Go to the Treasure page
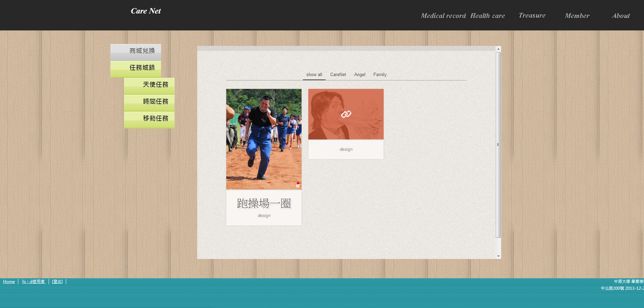 coord(532,16)
